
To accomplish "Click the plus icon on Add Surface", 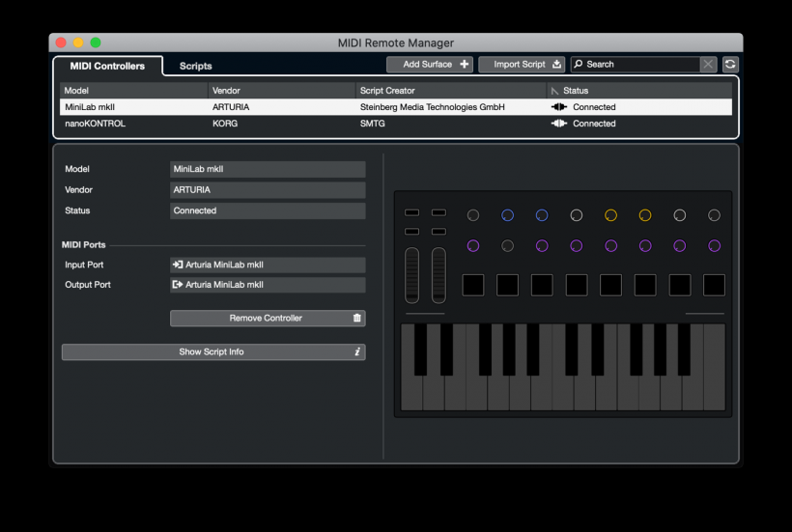I will [465, 64].
